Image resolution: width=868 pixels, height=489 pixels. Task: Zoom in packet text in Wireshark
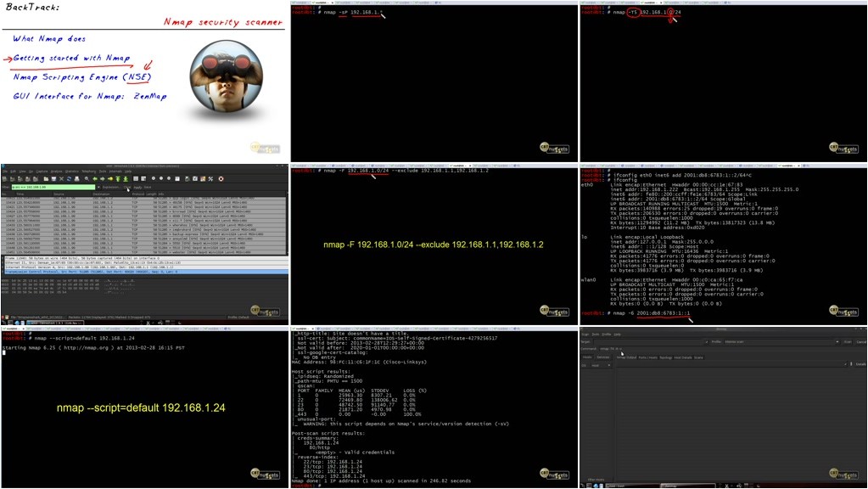click(x=154, y=178)
